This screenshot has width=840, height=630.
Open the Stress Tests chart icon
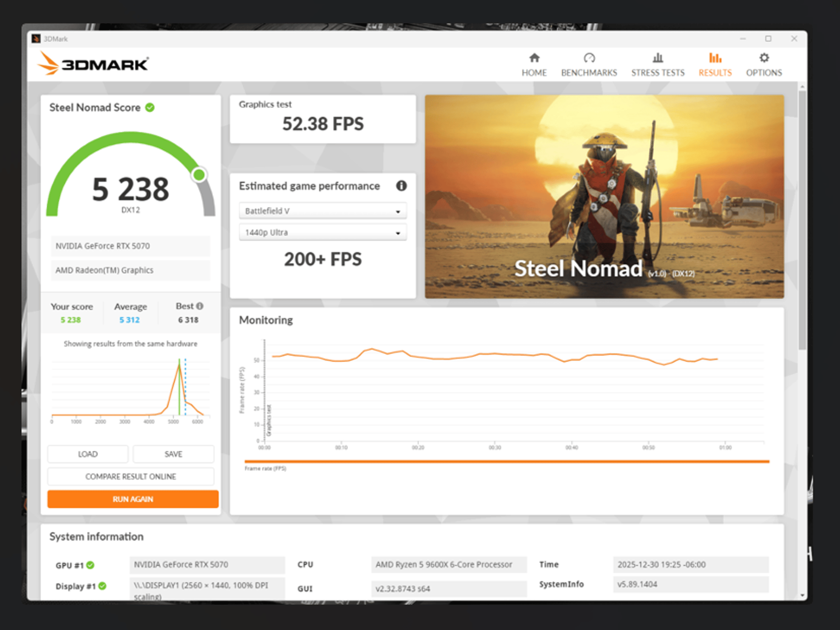point(658,58)
